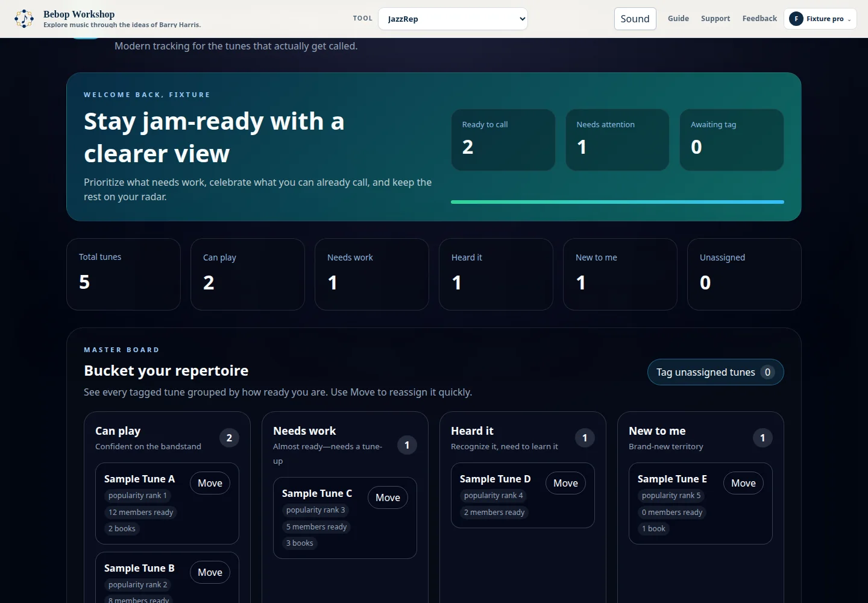Click the Bebop Workshop logo icon
This screenshot has width=868, height=603.
(x=24, y=19)
